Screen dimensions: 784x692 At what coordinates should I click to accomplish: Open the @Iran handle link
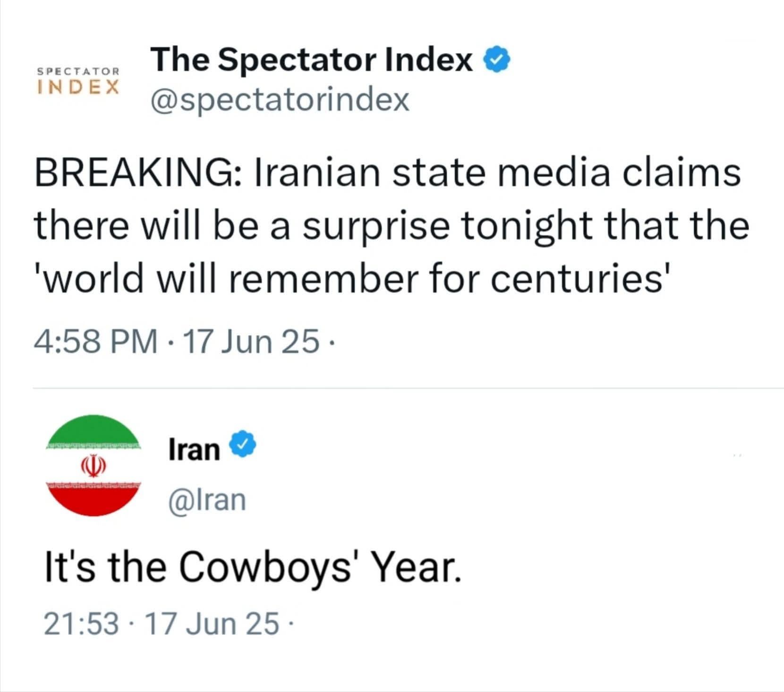[x=207, y=500]
